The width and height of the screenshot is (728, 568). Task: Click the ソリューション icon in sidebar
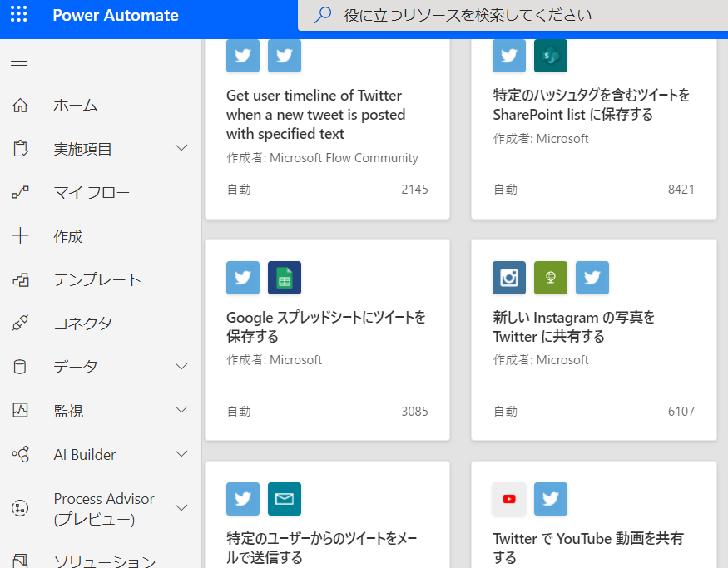point(20,561)
